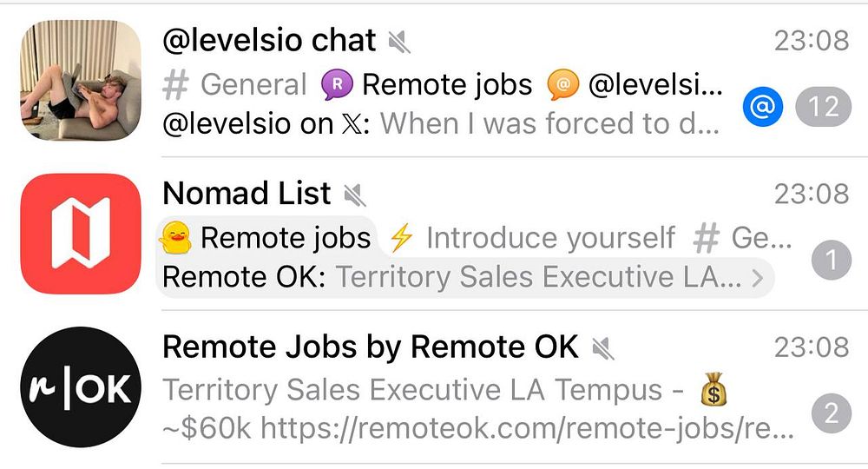868x469 pixels.
Task: Click the Nomad List unread badge showing 1
Action: coord(832,261)
